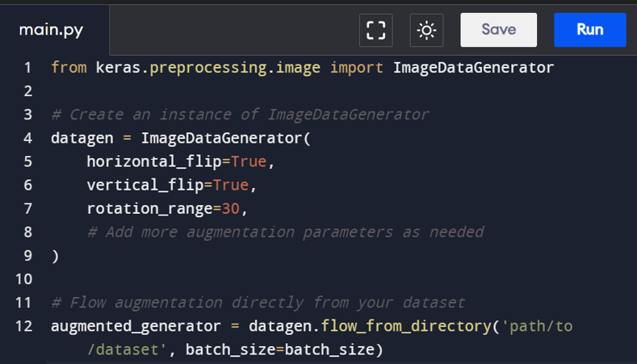Click the 'Create an instance' comment line
This screenshot has width=637, height=364.
coord(240,115)
